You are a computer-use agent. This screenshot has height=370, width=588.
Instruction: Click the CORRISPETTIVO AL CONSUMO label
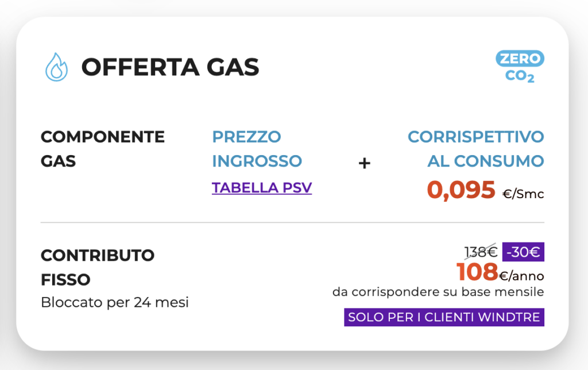point(476,149)
